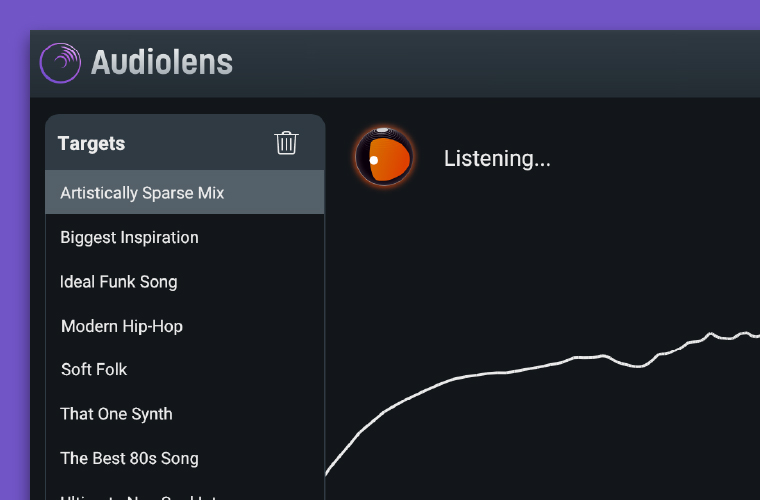Screen dimensions: 760x500
Task: Click the Listening... status text
Action: (x=497, y=158)
